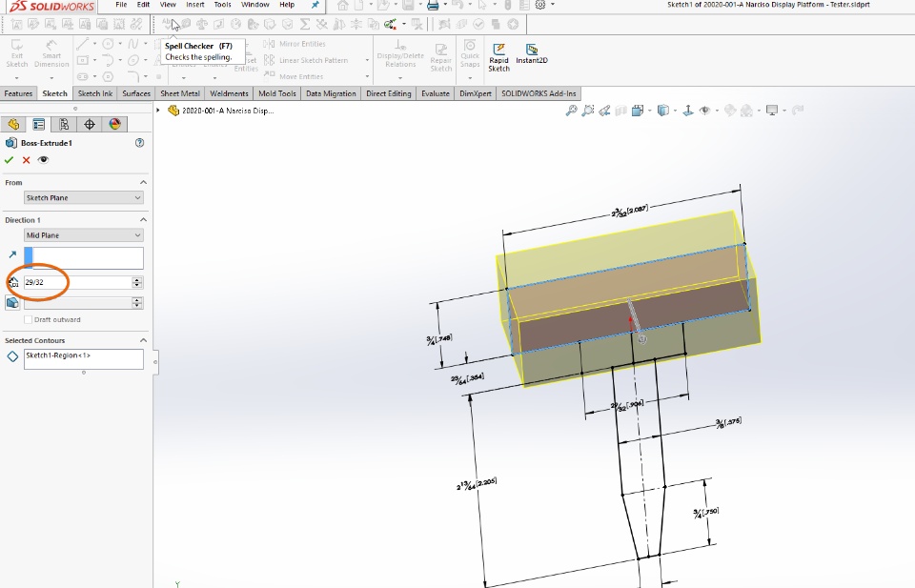This screenshot has height=588, width=915.
Task: Open the View menu
Action: click(168, 5)
